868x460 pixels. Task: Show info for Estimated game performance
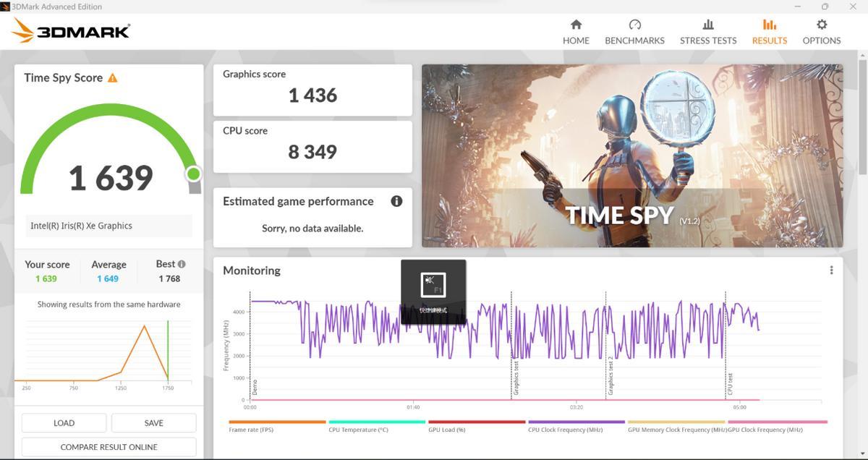(396, 201)
